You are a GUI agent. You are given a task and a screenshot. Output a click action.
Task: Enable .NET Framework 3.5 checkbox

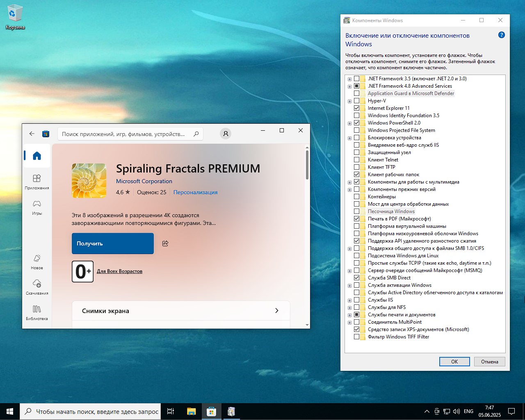coord(356,79)
